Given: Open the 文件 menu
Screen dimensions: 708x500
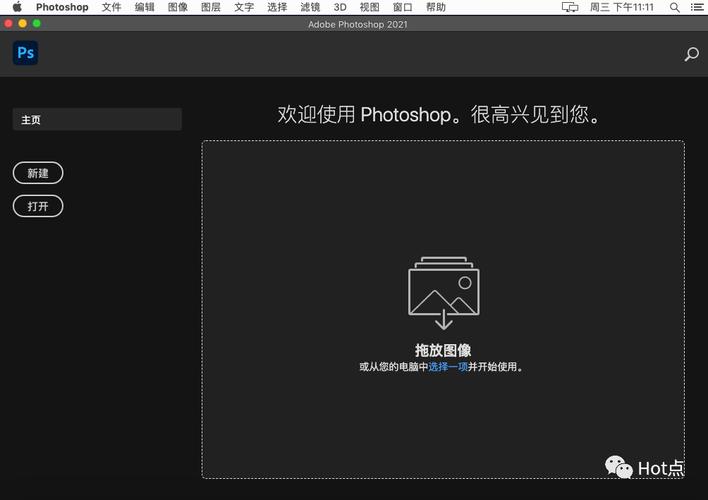Looking at the screenshot, I should 112,7.
